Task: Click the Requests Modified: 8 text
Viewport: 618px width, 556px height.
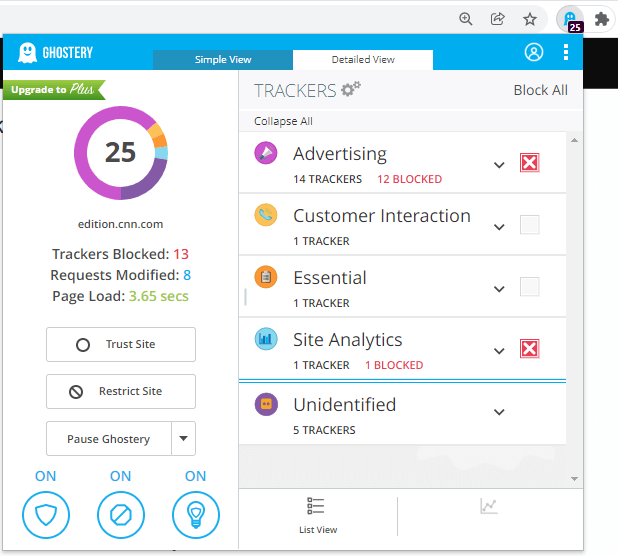Action: pyautogui.click(x=120, y=275)
